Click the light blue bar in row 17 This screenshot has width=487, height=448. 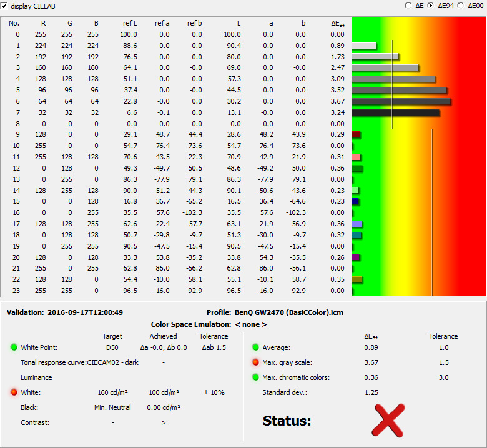(x=357, y=224)
